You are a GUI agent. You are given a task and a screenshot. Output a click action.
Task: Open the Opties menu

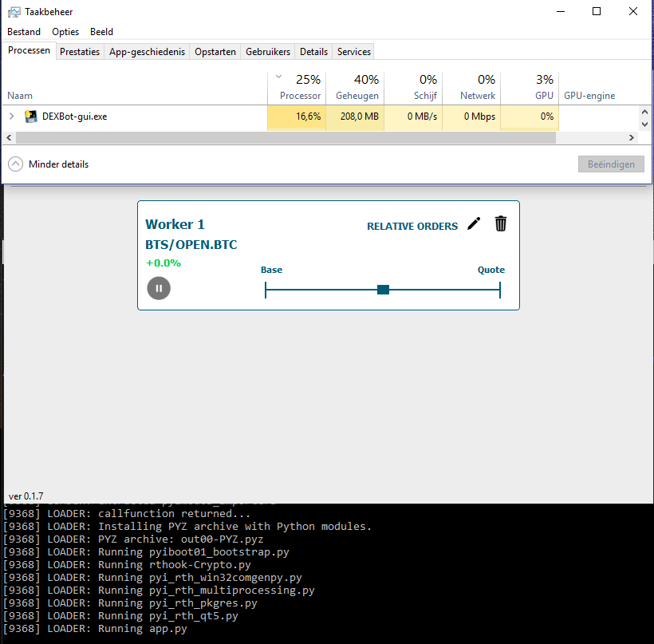65,32
